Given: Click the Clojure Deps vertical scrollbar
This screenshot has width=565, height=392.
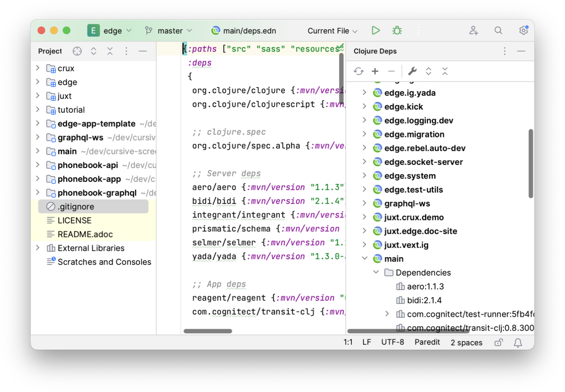Looking at the screenshot, I should [531, 164].
